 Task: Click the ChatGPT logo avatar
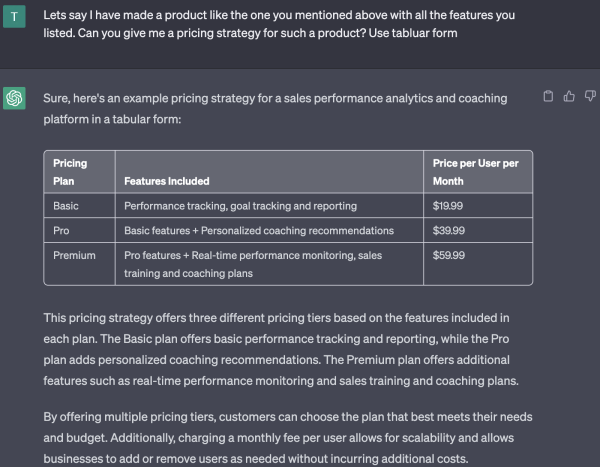coord(14,98)
